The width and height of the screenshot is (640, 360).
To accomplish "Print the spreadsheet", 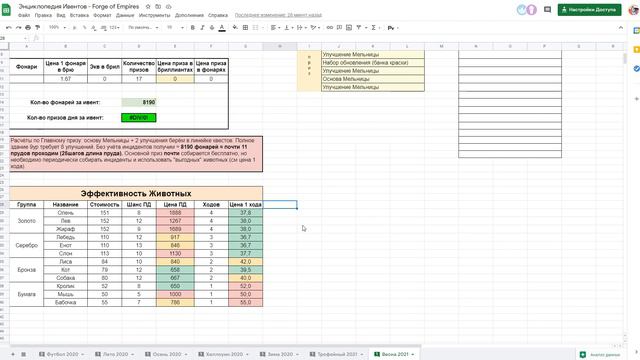I will 28,28.
